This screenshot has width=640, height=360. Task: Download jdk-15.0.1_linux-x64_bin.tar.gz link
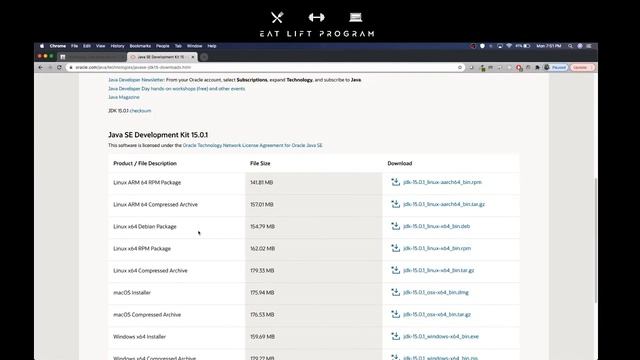[438, 270]
